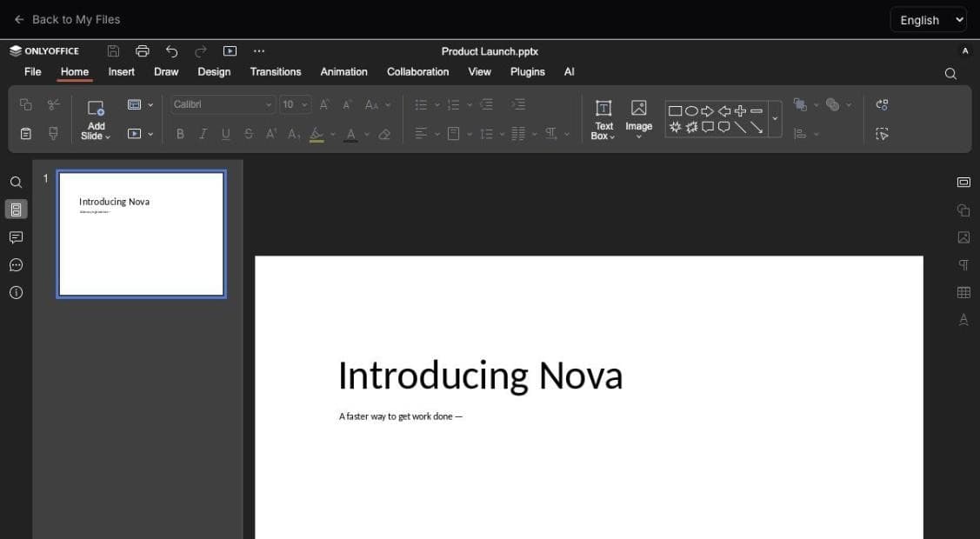Select the ellipse shape

coord(691,111)
